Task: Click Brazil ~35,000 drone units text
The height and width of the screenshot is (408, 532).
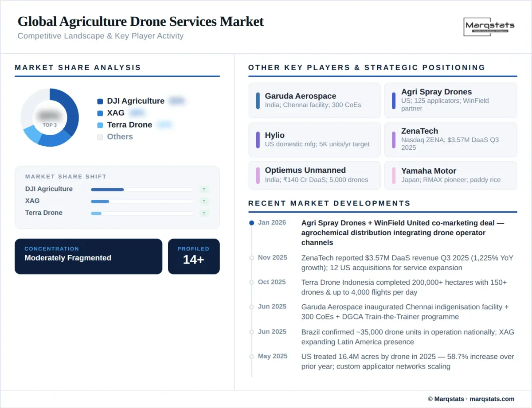Action: 408,337
